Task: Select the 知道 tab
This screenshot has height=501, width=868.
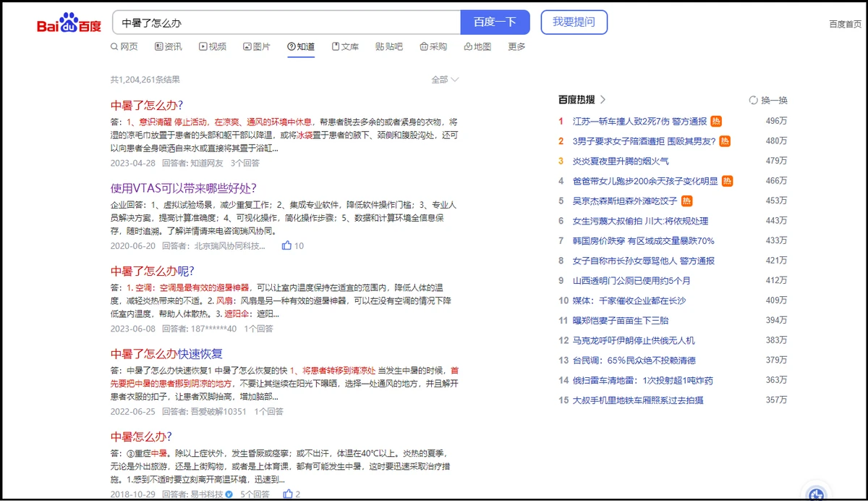Action: (x=301, y=47)
